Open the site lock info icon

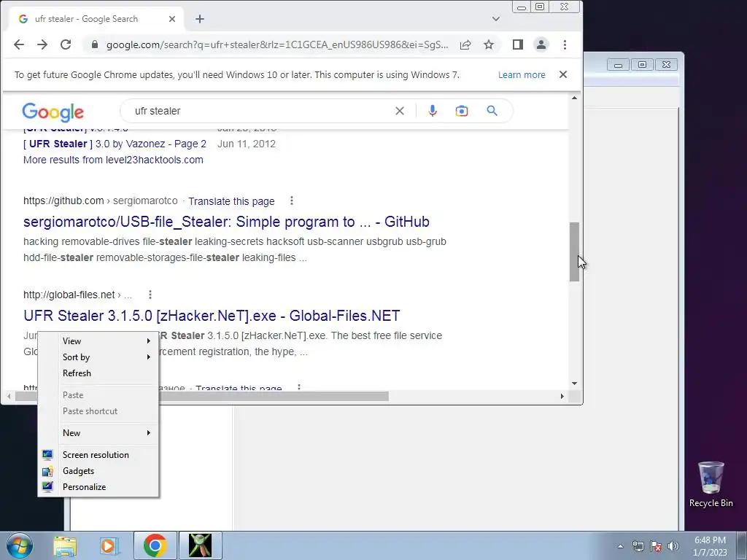tap(94, 44)
